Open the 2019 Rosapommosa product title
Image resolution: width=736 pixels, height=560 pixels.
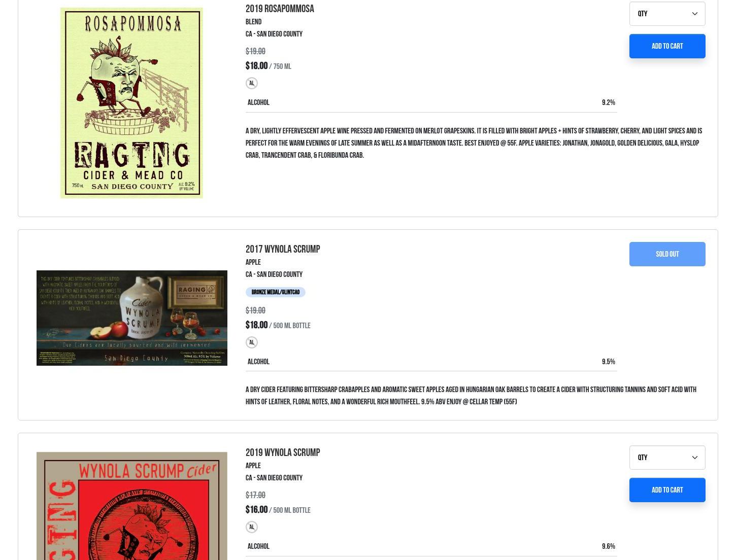point(280,9)
